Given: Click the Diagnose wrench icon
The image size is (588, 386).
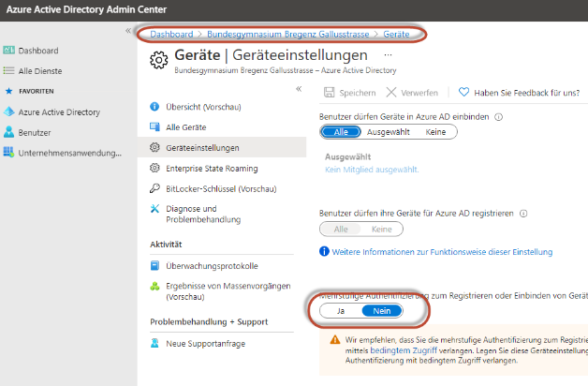Looking at the screenshot, I should coord(154,209).
